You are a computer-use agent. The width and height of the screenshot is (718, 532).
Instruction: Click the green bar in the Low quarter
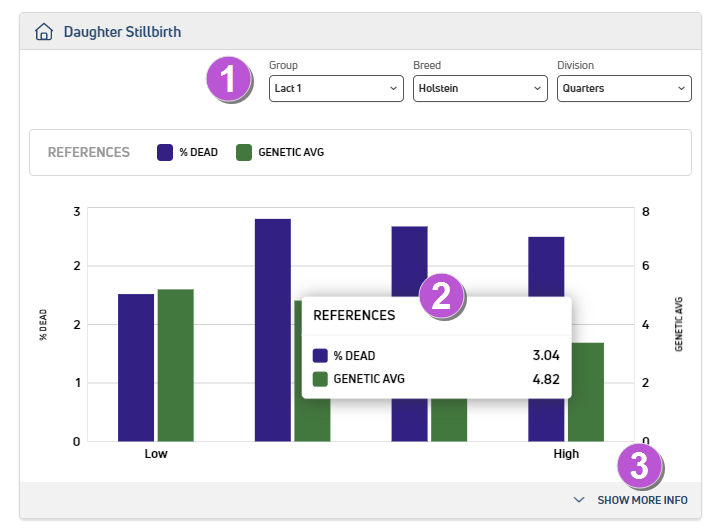pyautogui.click(x=175, y=365)
